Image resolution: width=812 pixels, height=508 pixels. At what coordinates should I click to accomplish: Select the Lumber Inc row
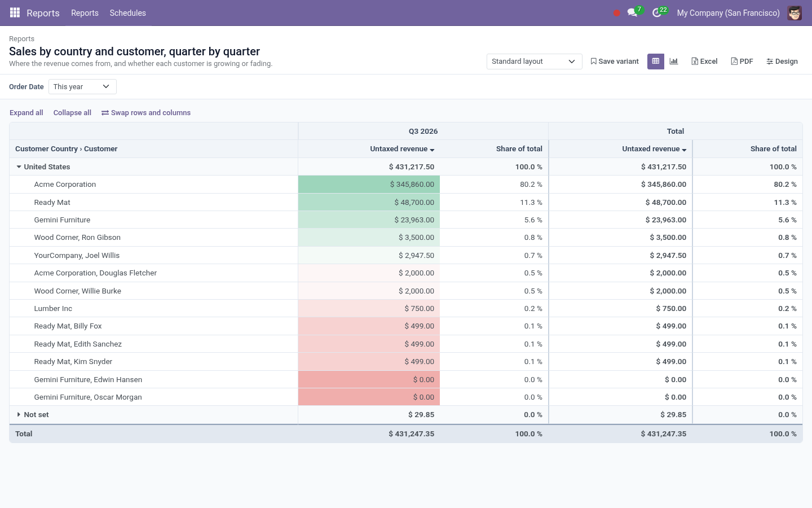pyautogui.click(x=406, y=309)
